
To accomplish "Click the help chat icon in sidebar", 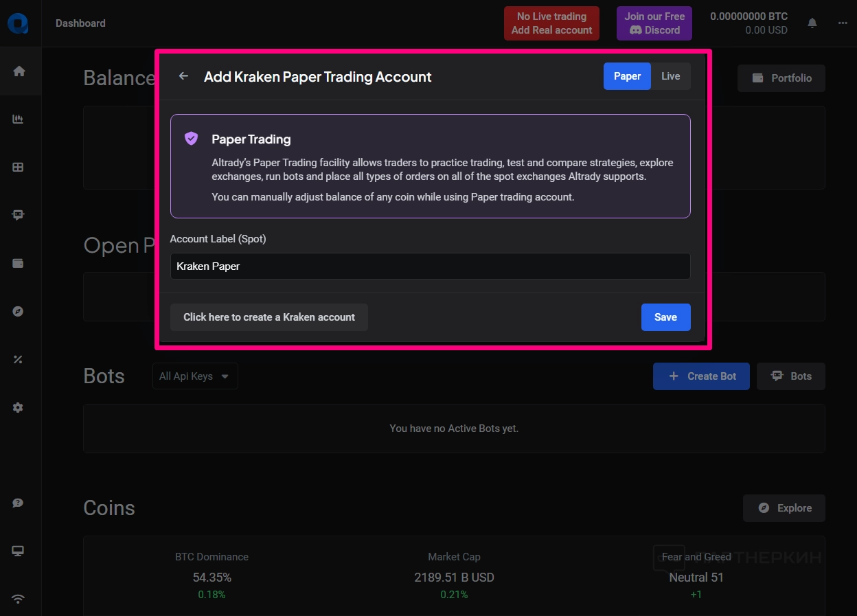I will tap(19, 503).
